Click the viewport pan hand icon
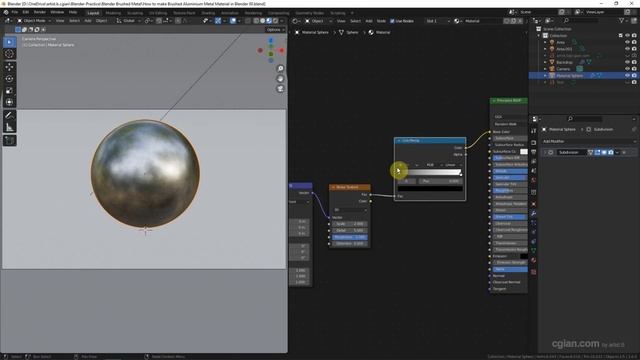Screen dimensions: 640x360 [280, 78]
